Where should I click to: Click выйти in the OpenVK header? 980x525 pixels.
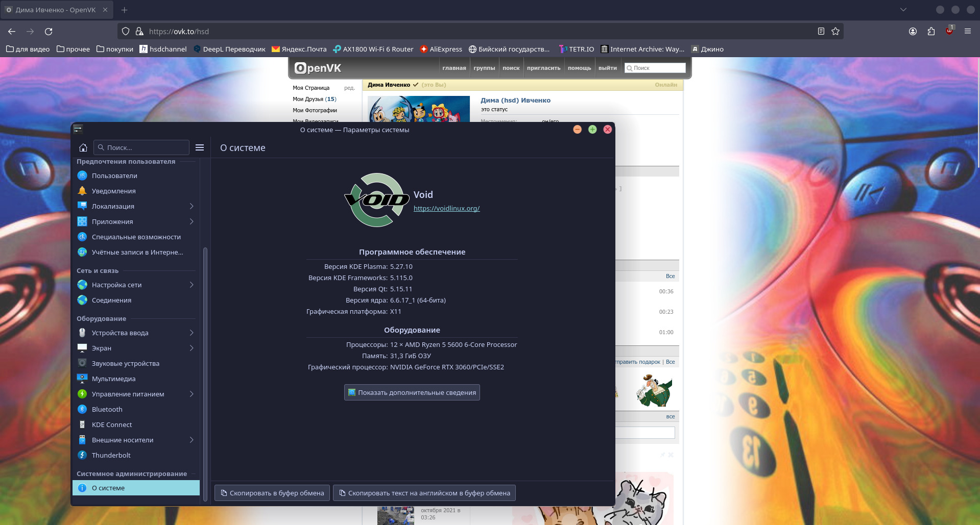click(x=608, y=68)
